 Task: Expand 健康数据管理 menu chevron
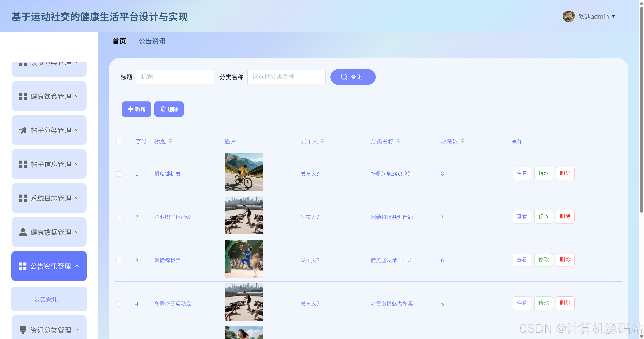(x=77, y=232)
